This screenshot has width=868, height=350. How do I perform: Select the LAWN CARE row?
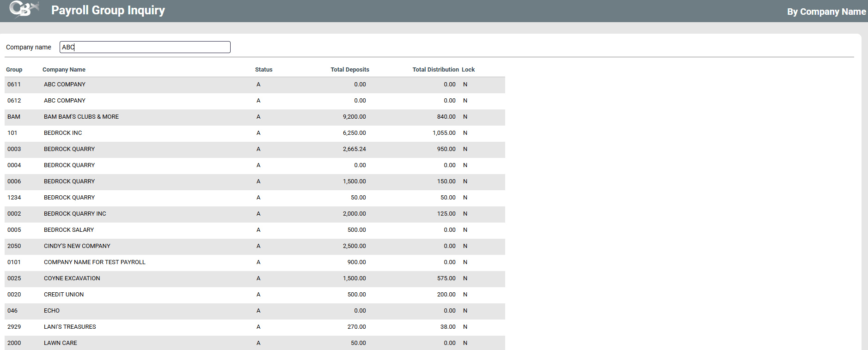pyautogui.click(x=61, y=343)
